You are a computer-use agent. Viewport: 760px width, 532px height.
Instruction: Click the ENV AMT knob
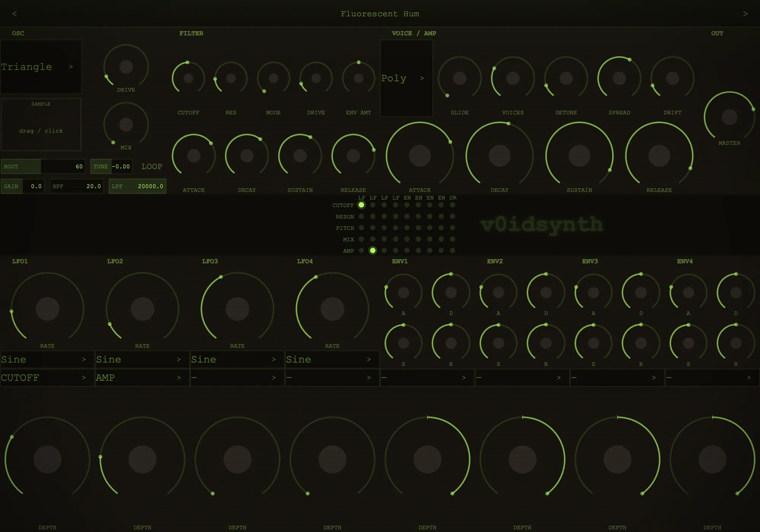tap(359, 78)
